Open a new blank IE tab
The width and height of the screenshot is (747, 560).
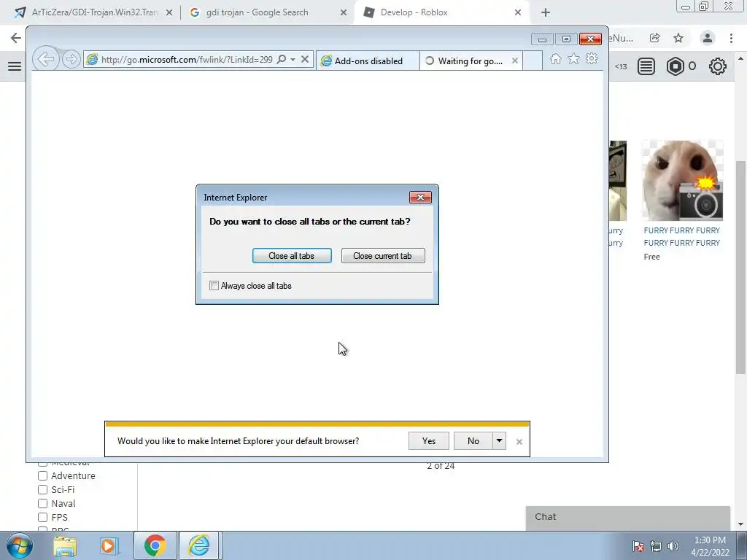[x=533, y=61]
